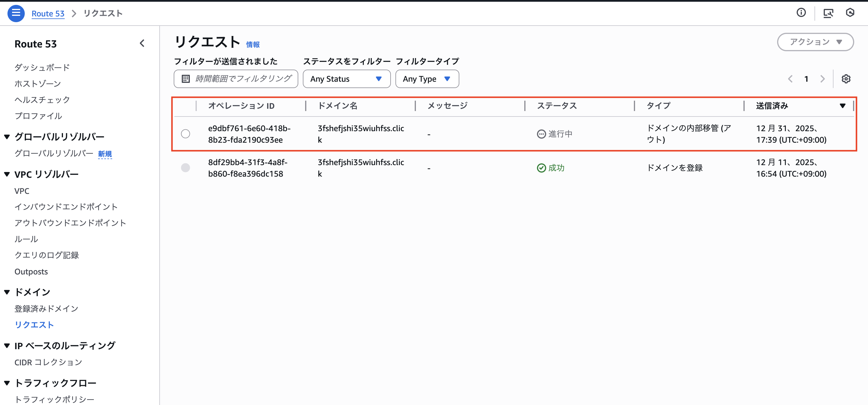Click the info icon in the top bar

pyautogui.click(x=801, y=13)
